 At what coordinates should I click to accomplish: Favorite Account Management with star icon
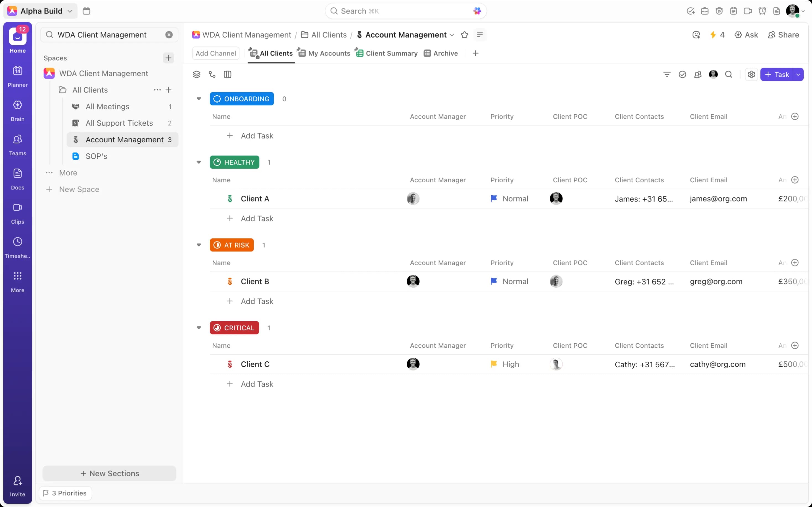pyautogui.click(x=464, y=35)
